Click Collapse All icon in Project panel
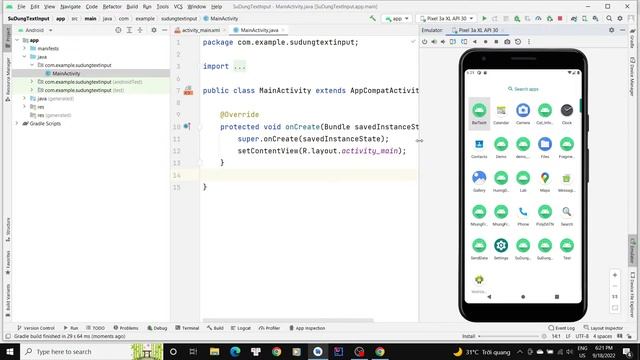 tap(140, 30)
